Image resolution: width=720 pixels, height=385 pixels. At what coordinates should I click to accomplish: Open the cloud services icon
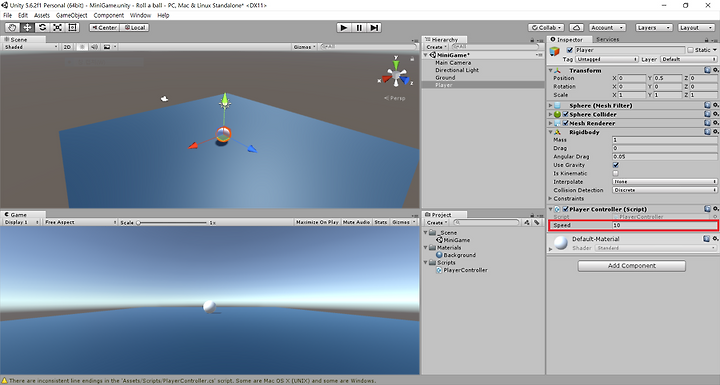tap(576, 28)
